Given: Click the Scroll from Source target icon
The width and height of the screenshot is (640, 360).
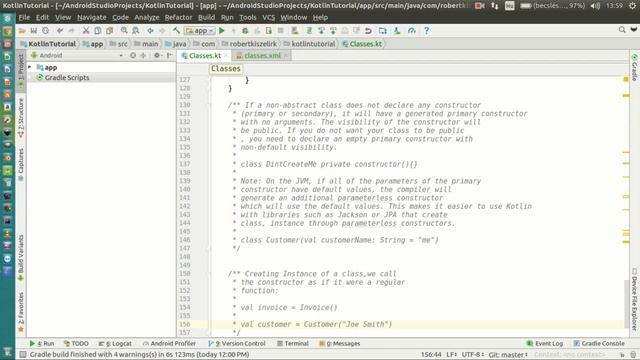Looking at the screenshot, I should pos(133,56).
